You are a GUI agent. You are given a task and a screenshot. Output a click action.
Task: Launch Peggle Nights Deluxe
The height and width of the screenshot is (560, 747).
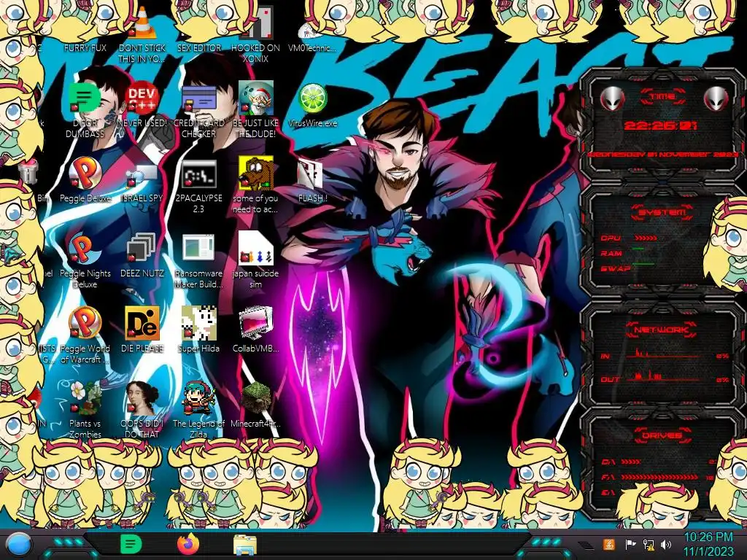(85, 249)
